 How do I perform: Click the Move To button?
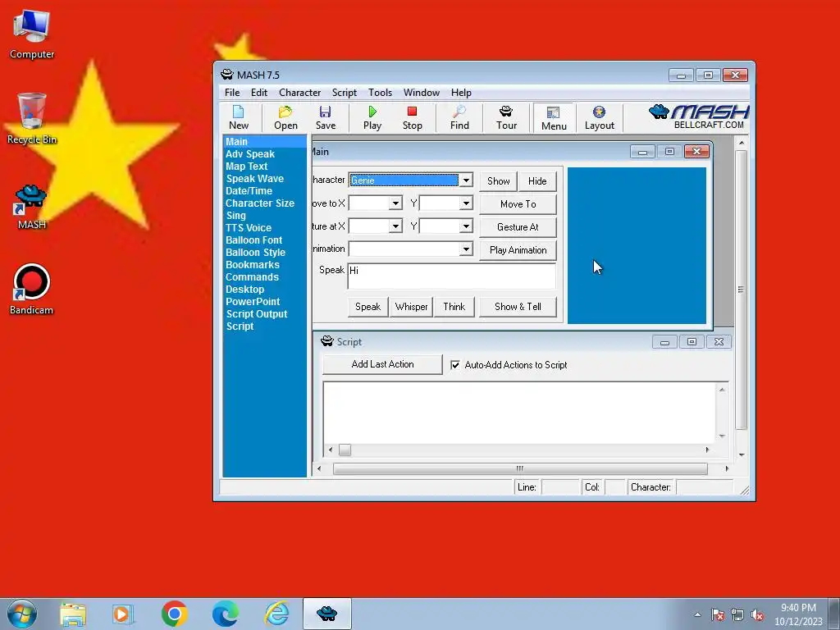pos(518,204)
